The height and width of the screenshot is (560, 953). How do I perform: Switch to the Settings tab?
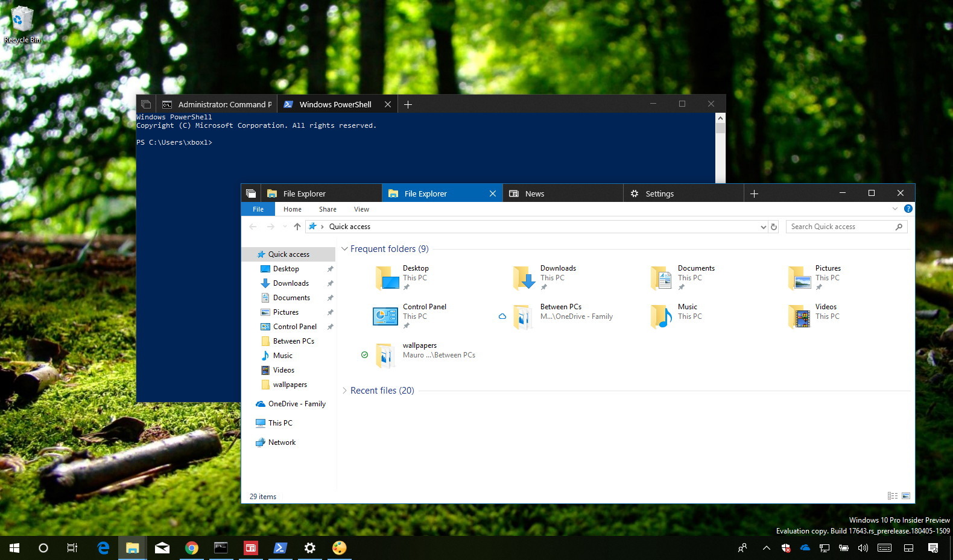(x=683, y=193)
